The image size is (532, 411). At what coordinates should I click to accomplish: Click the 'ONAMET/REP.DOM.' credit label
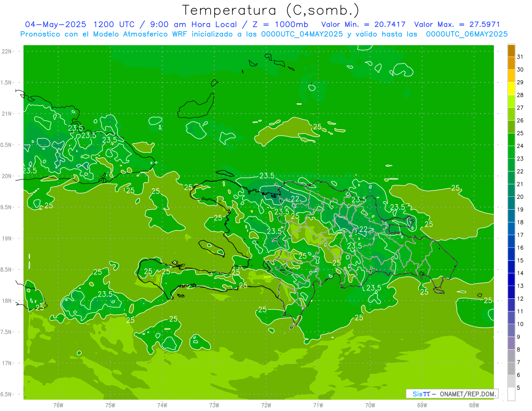[x=468, y=394]
